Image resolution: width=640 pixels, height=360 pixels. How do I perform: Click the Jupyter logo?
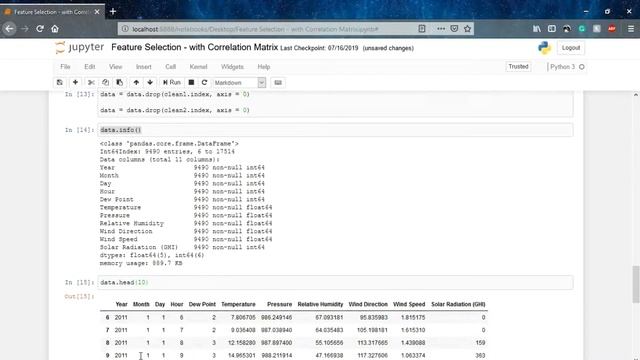tap(80, 47)
